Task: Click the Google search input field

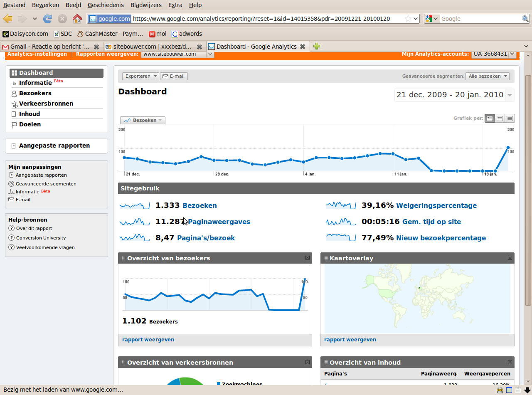Action: point(480,19)
